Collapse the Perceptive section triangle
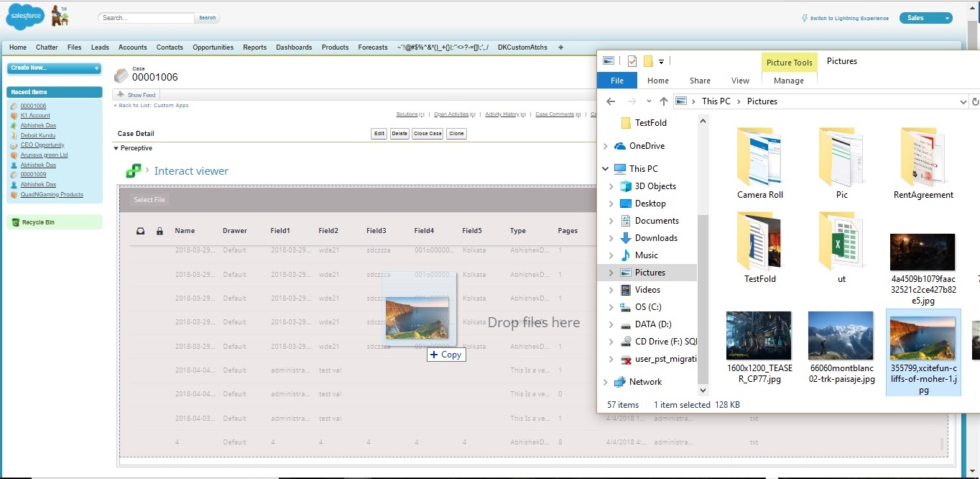The image size is (980, 479). click(116, 147)
